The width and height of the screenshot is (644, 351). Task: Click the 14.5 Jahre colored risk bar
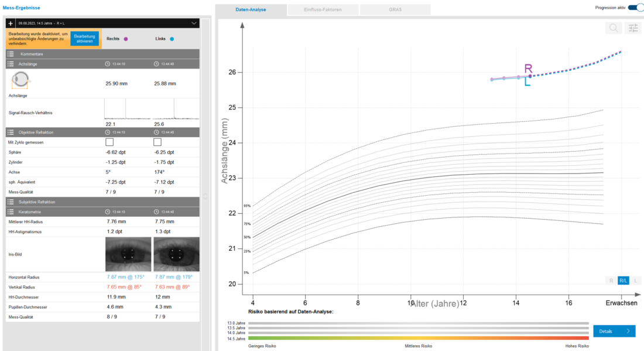click(x=418, y=338)
